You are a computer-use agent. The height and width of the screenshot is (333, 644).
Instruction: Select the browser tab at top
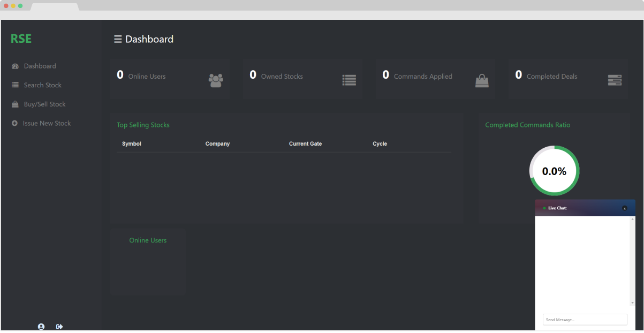click(55, 6)
